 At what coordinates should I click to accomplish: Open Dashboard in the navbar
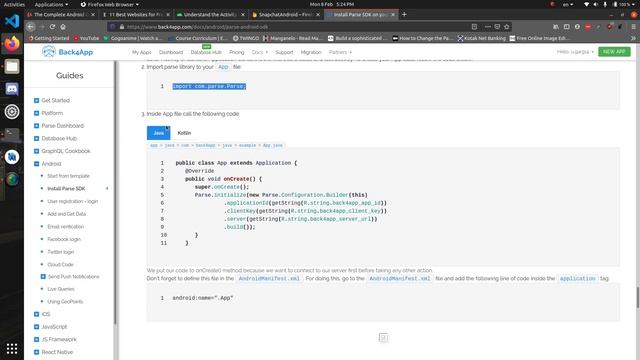coord(171,52)
